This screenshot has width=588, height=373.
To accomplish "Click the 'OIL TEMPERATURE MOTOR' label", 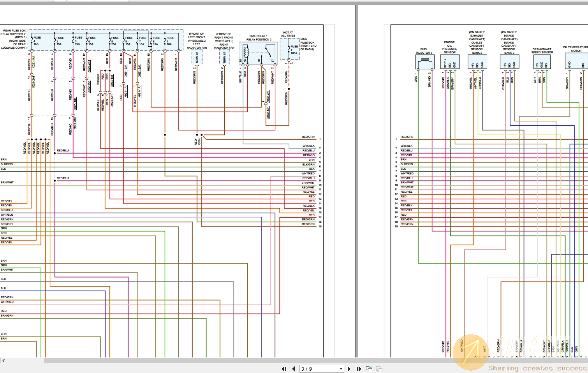I will (576, 49).
